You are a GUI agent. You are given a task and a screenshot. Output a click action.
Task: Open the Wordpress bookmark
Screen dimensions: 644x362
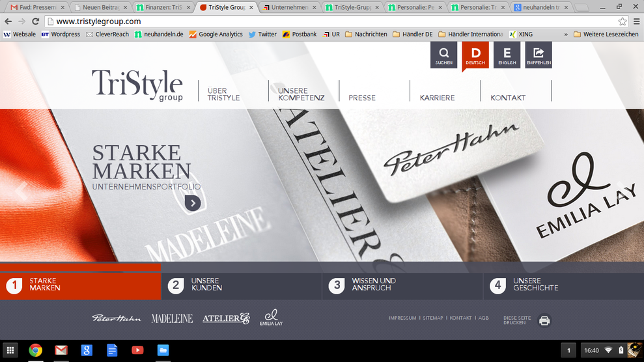click(x=61, y=35)
